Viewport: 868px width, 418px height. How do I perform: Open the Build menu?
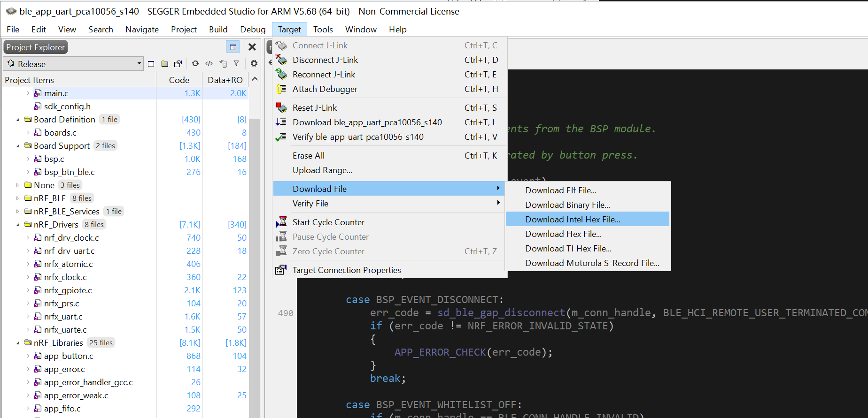click(218, 30)
